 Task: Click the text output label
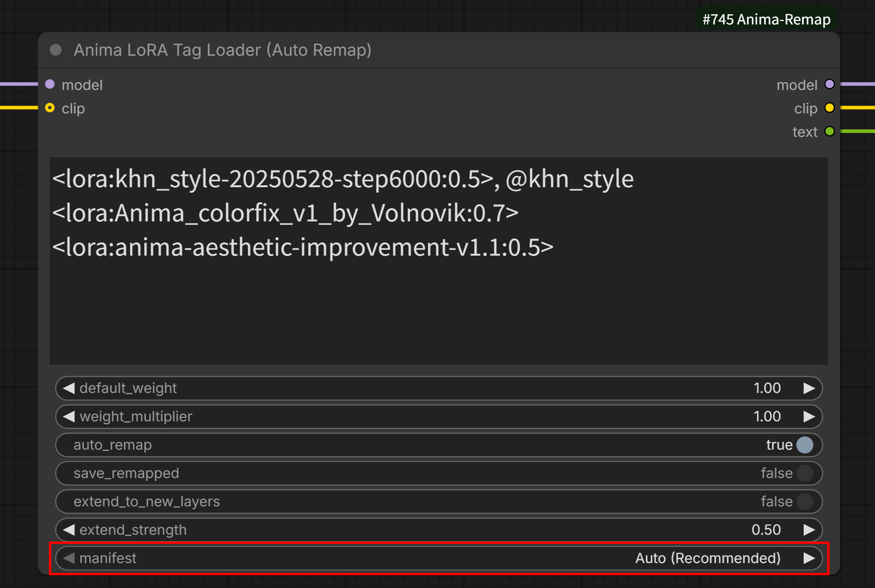(805, 132)
